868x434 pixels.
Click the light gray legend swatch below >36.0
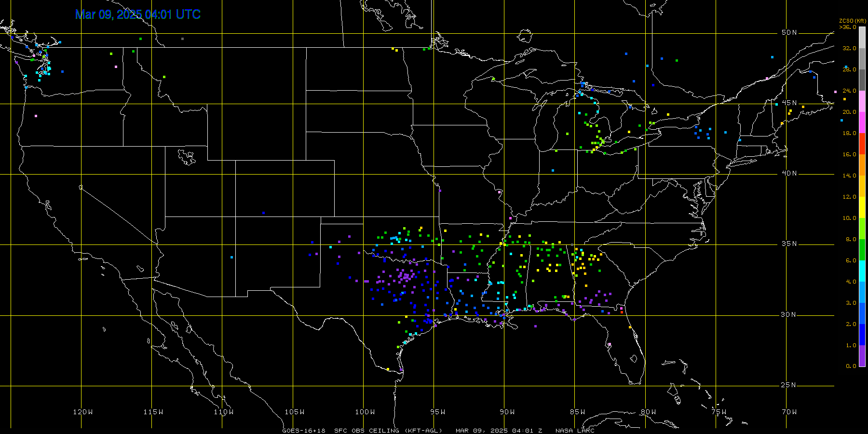coord(862,38)
